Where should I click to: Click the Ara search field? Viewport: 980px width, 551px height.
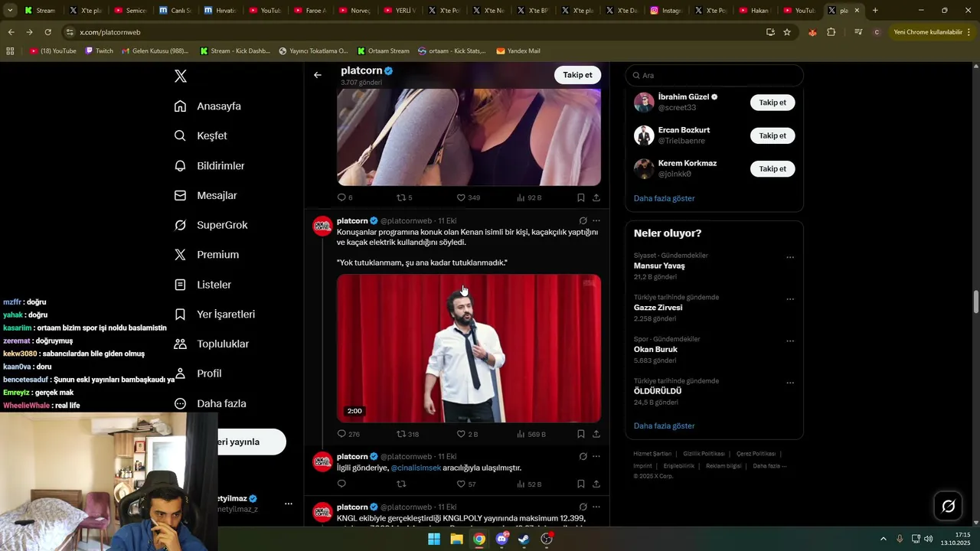[x=714, y=76]
